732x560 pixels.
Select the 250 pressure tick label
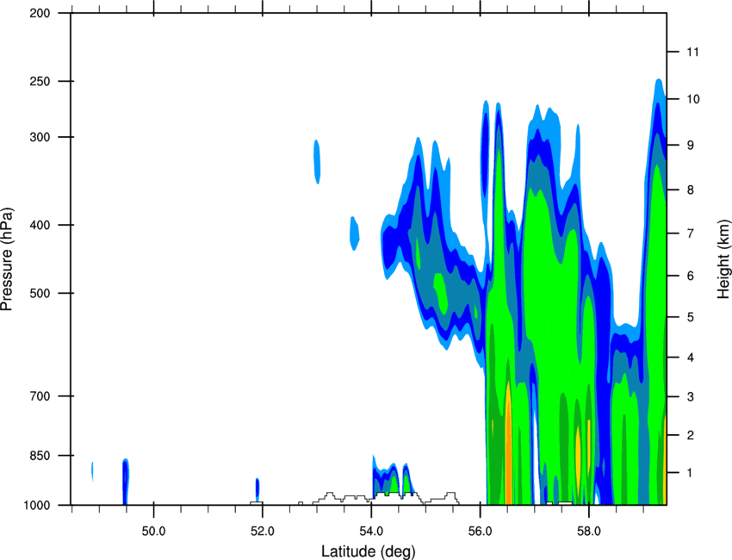click(x=40, y=82)
